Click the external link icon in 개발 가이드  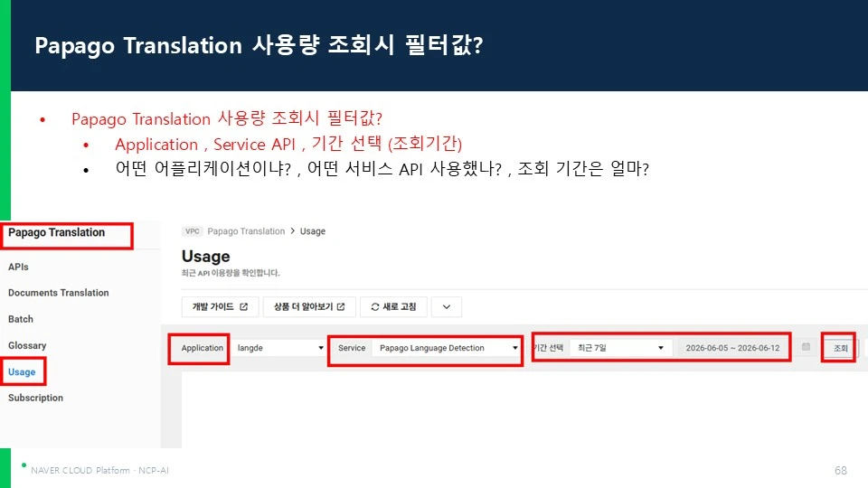point(243,306)
